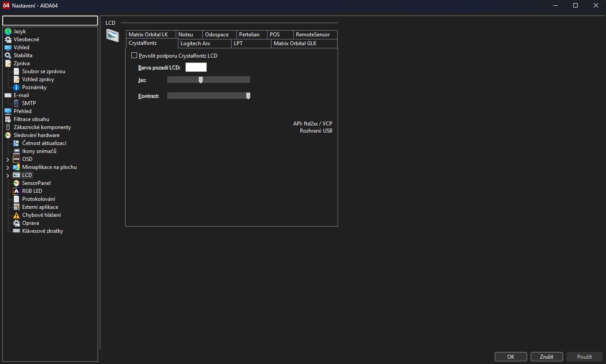Image resolution: width=606 pixels, height=364 pixels.
Task: Click the Zrušit button
Action: 547,356
